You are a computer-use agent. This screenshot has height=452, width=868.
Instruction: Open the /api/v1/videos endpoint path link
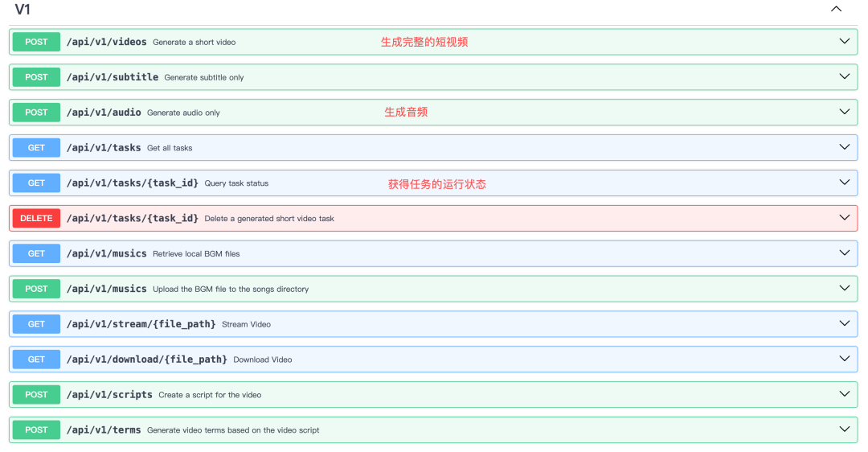(x=106, y=42)
